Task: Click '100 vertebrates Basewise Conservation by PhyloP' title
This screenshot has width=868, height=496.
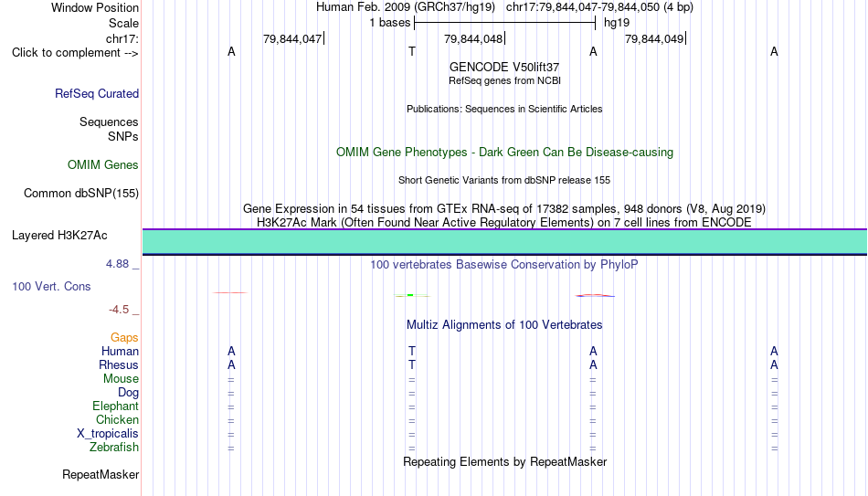Action: click(x=504, y=265)
